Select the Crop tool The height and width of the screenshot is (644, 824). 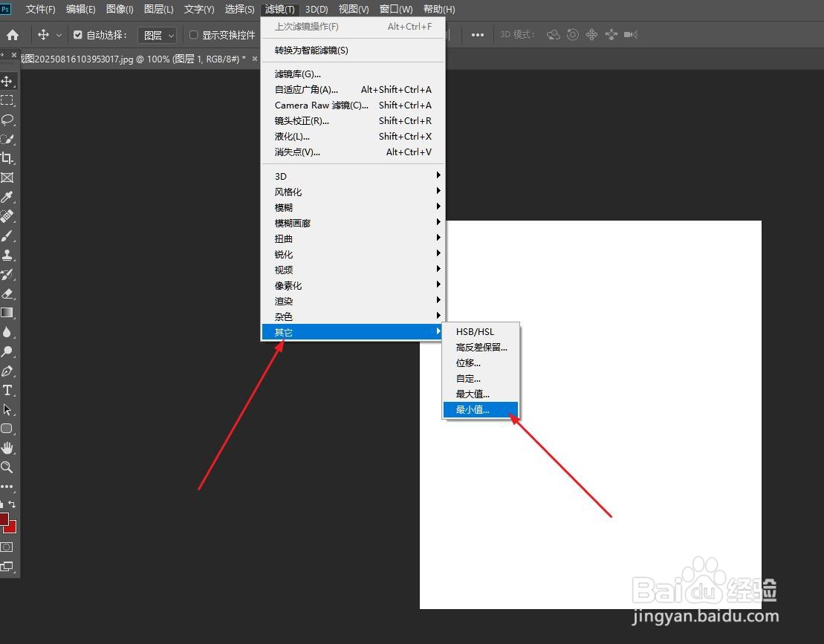point(7,158)
